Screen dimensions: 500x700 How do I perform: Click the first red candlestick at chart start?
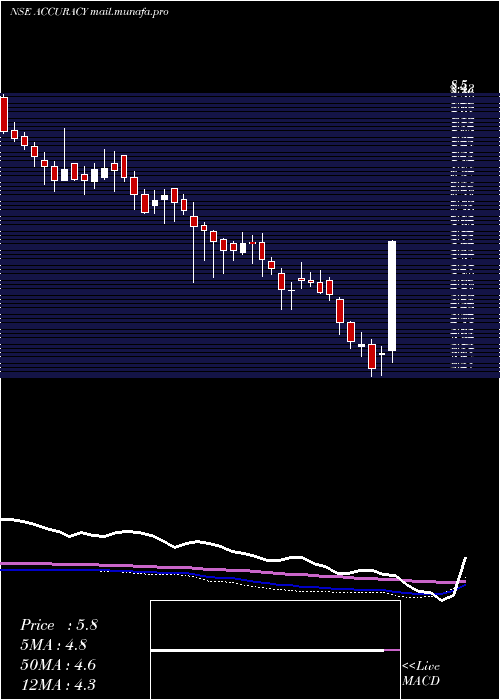pyautogui.click(x=4, y=114)
